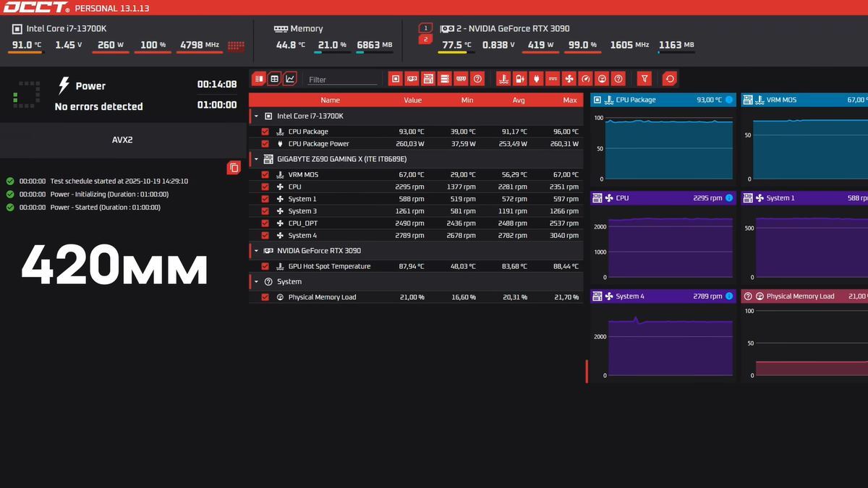The image size is (868, 488).
Task: Click the OCCT logo
Action: point(35,7)
